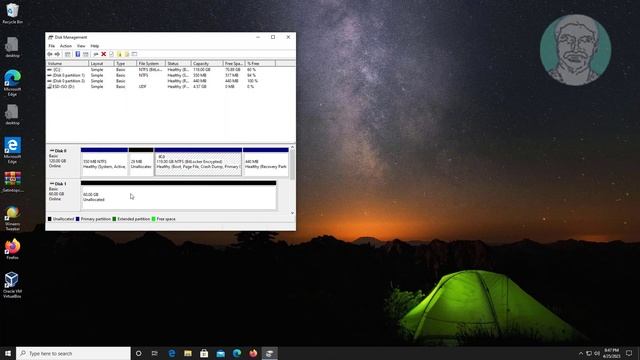Sort by the Capacity column header
The width and height of the screenshot is (640, 360).
tap(207, 64)
